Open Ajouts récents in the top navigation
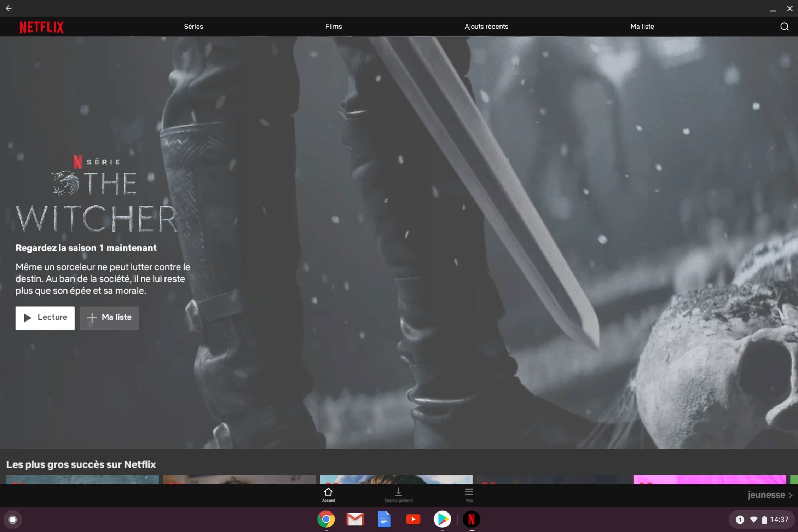Screen dimensions: 798x532 coord(486,27)
